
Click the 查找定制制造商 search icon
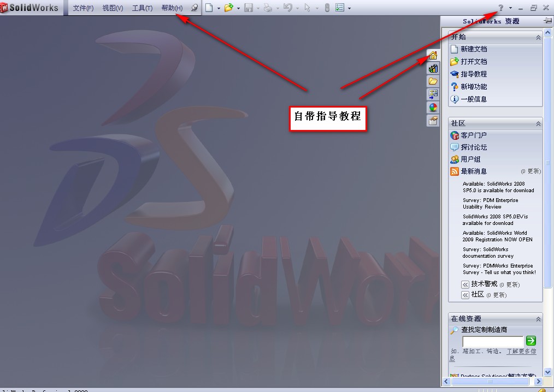pyautogui.click(x=455, y=330)
